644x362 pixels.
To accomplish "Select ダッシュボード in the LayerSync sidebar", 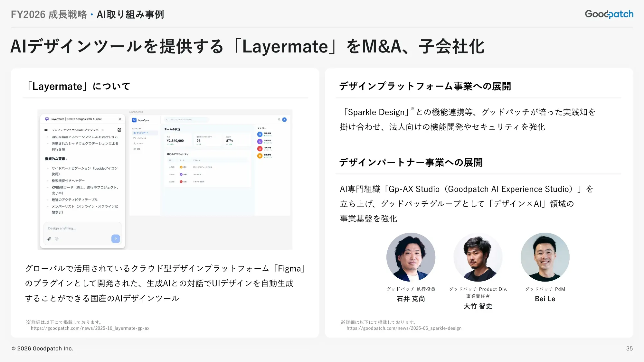I will pos(145,133).
